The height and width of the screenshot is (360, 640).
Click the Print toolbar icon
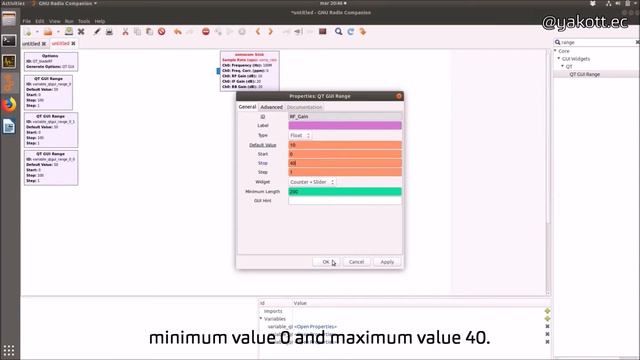coord(109,31)
